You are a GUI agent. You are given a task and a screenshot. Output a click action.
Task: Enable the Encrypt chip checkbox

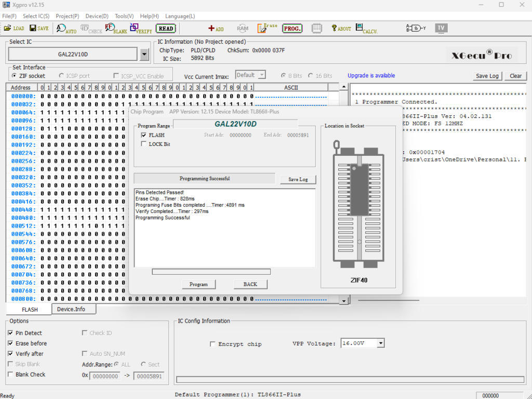coord(212,344)
